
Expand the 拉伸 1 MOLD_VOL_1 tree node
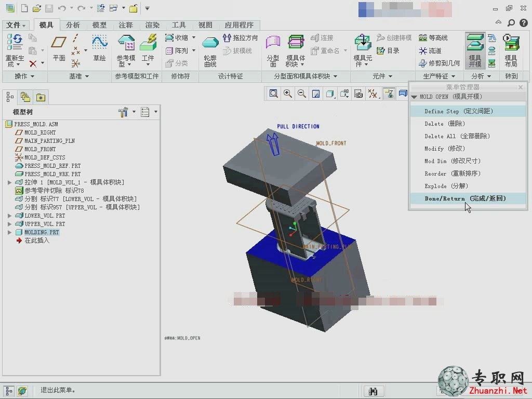pyautogui.click(x=9, y=182)
